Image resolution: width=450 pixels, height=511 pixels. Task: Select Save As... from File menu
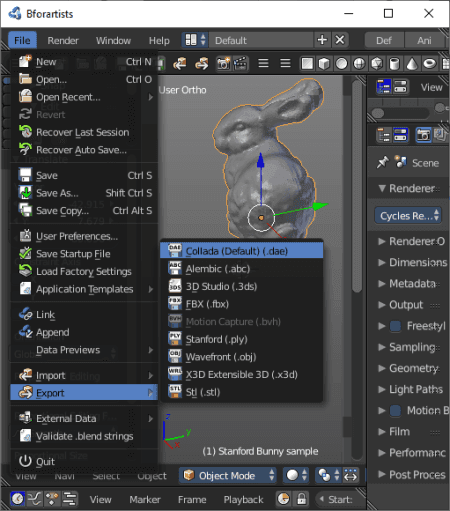[84, 193]
